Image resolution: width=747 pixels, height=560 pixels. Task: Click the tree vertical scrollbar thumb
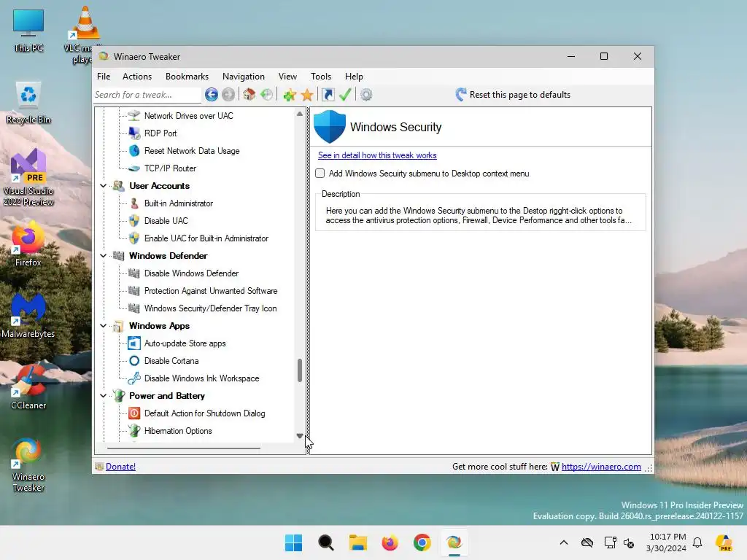pyautogui.click(x=300, y=370)
